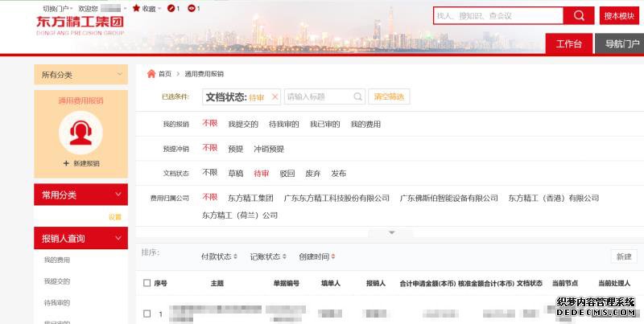Select 驳回 document status

[287, 174]
